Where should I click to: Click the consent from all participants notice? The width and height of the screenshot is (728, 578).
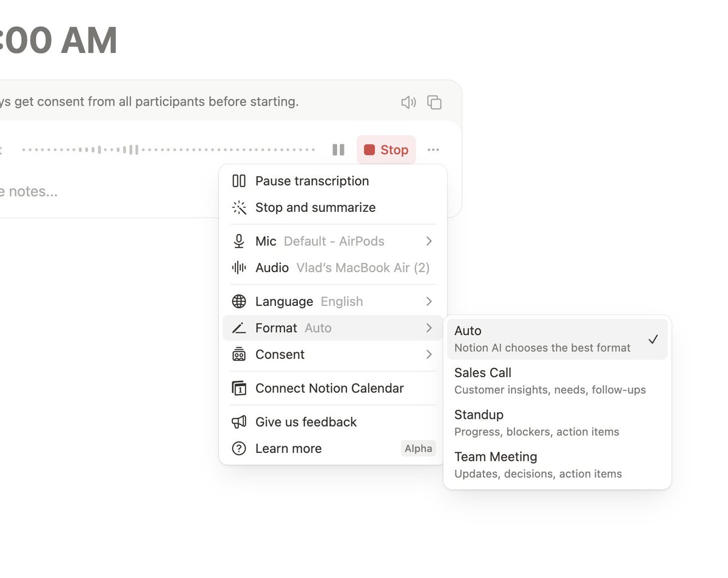click(x=149, y=101)
